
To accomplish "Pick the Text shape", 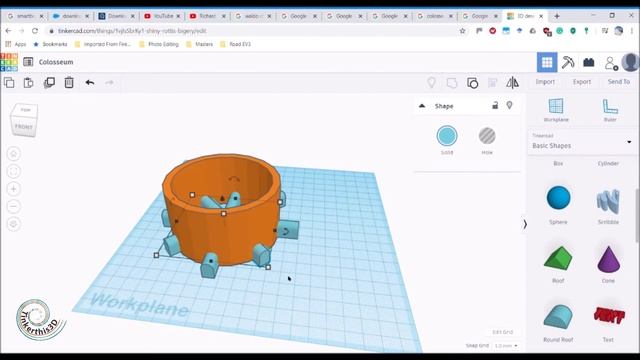I will (608, 316).
